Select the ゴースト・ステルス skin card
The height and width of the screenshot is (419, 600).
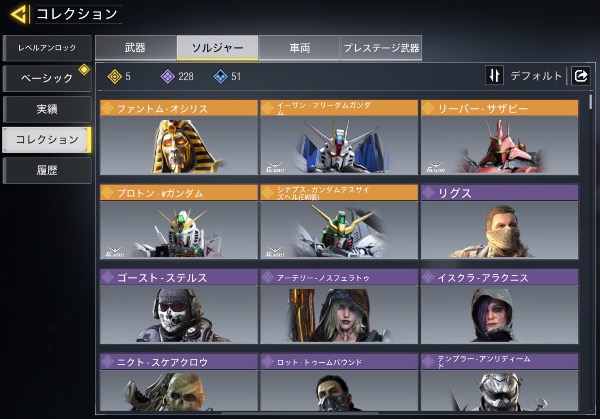pos(179,306)
